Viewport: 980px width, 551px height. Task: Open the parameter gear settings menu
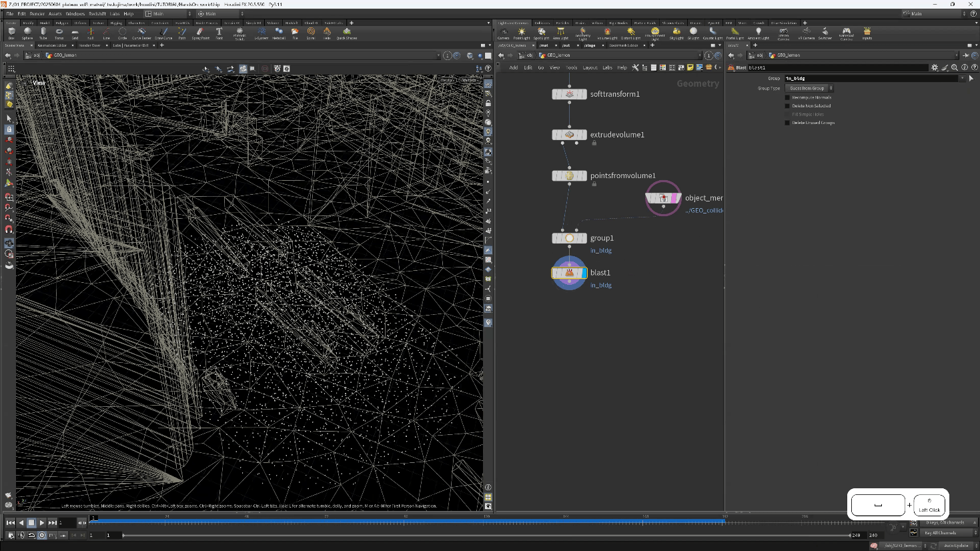935,67
